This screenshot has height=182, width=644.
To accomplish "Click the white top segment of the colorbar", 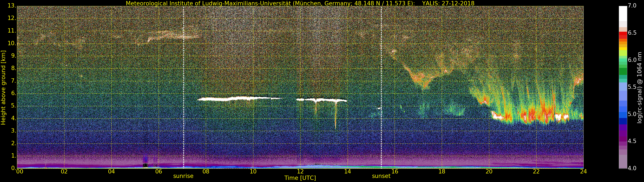I will [623, 13].
